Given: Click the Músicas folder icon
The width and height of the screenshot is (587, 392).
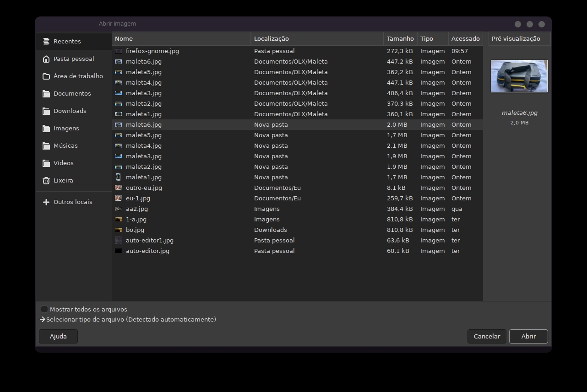Looking at the screenshot, I should click(46, 146).
